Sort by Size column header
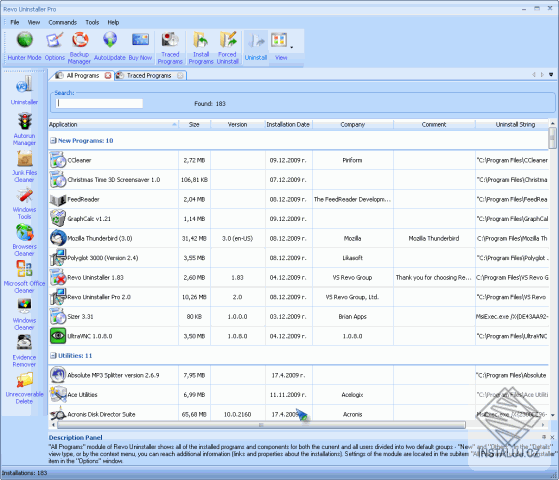 [194, 124]
